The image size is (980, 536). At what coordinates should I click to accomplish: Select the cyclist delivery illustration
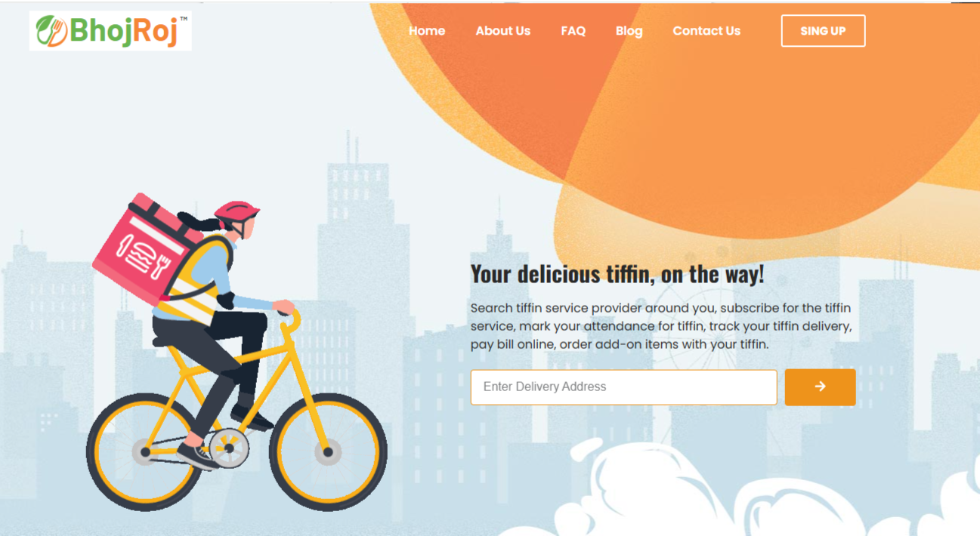tap(236, 352)
